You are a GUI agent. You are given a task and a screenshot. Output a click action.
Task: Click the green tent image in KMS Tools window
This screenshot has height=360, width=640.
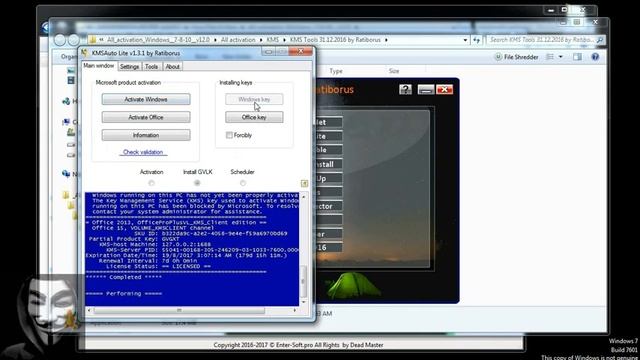click(x=353, y=285)
